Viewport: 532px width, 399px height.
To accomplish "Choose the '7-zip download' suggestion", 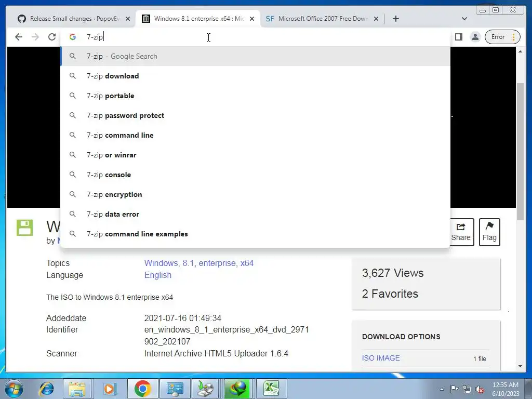I will click(x=255, y=76).
